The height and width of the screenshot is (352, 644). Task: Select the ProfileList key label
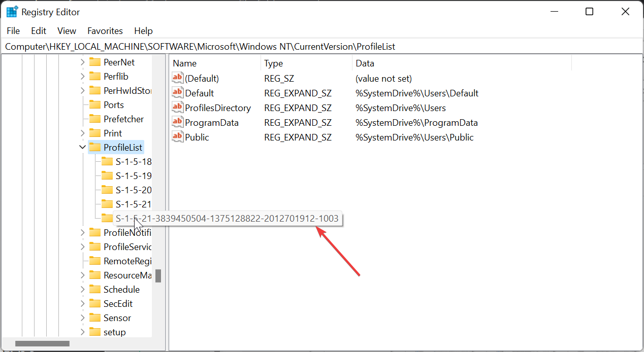point(123,148)
